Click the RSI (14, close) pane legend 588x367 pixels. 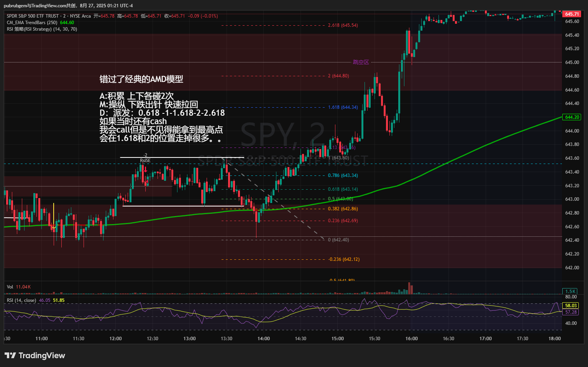pyautogui.click(x=21, y=300)
